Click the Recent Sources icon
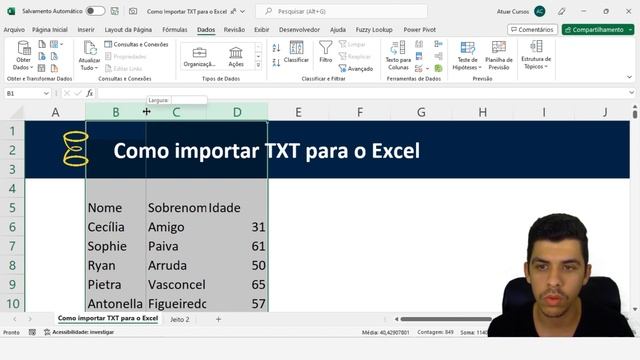Viewport: 640px width, 360px height. (x=54, y=56)
